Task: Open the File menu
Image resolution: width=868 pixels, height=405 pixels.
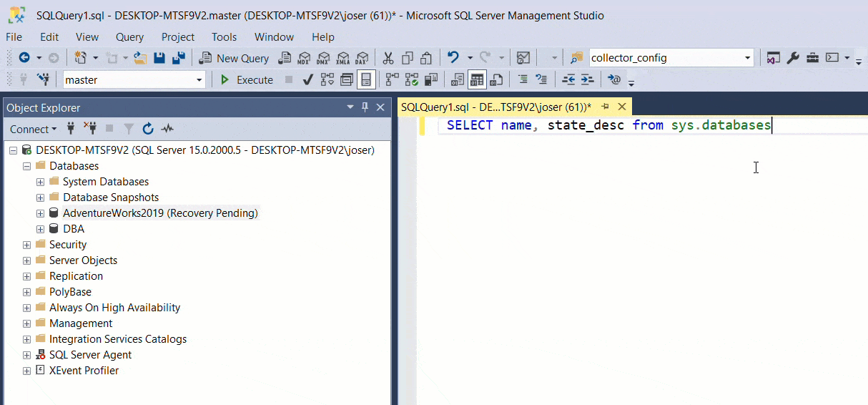Action: click(14, 36)
